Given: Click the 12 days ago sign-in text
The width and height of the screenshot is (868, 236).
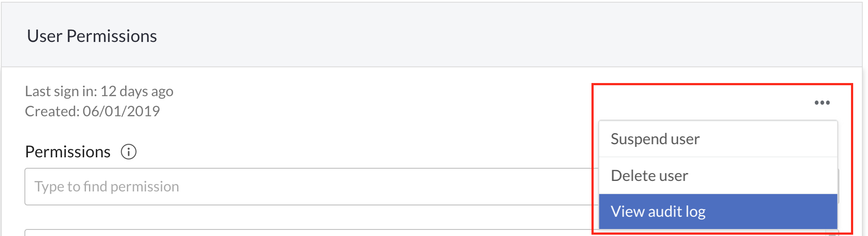Looking at the screenshot, I should pyautogui.click(x=137, y=91).
